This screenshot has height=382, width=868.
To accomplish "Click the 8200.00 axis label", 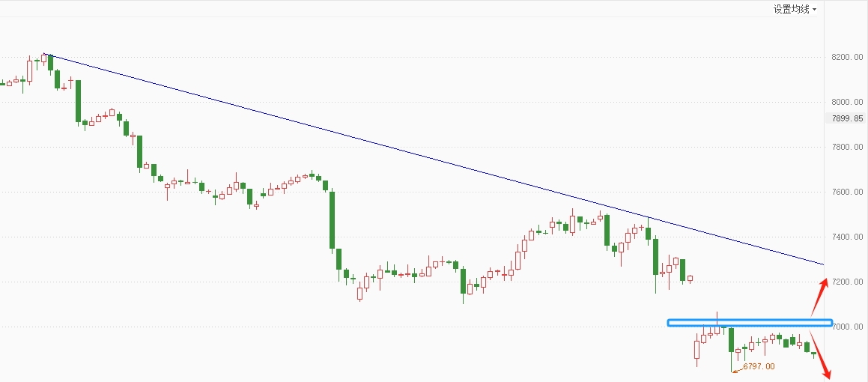I will 847,57.
